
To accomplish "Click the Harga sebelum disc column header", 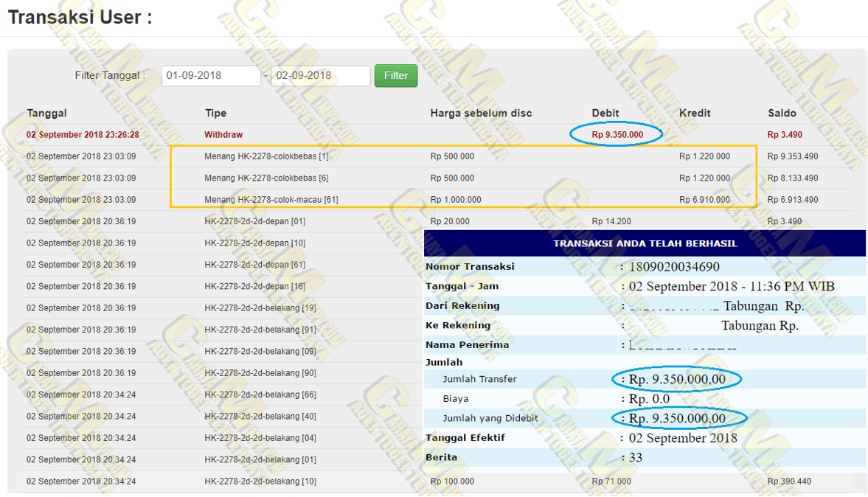I will tap(481, 113).
